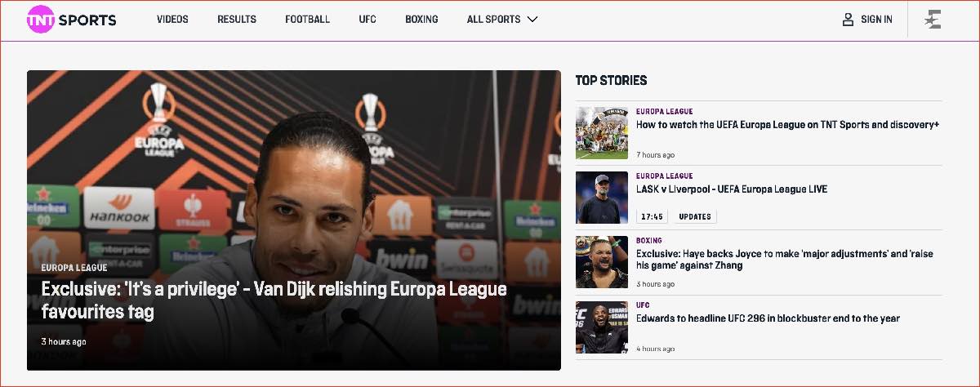
Task: Expand the All Sports dropdown chevron
Action: pyautogui.click(x=532, y=19)
